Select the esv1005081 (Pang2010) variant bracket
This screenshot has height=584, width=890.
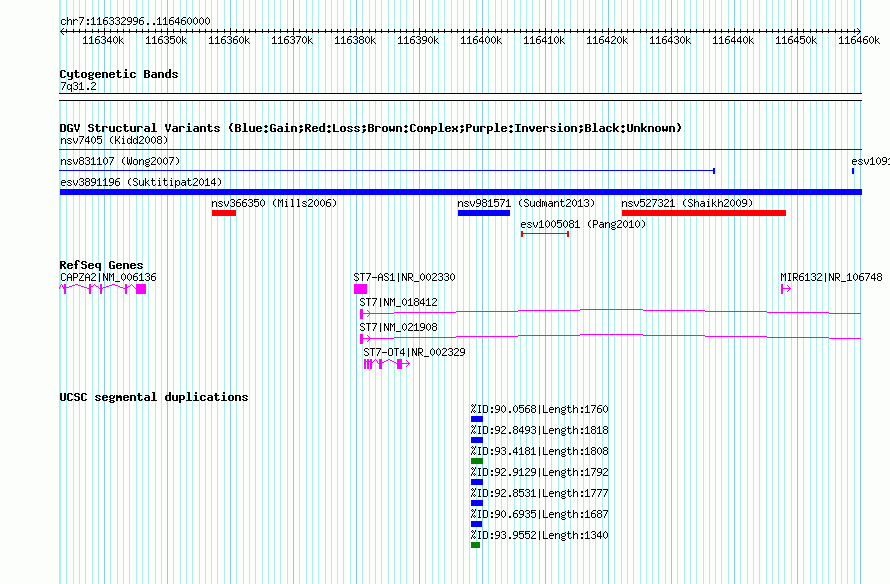point(545,234)
